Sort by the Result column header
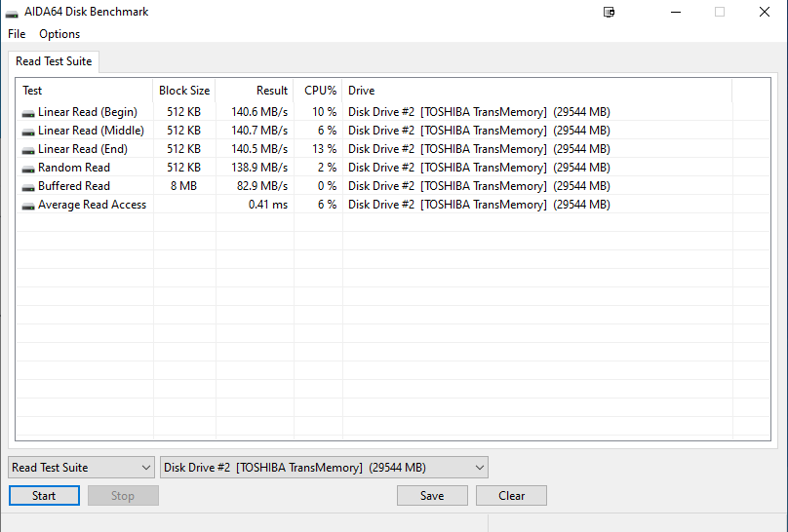 click(x=255, y=91)
